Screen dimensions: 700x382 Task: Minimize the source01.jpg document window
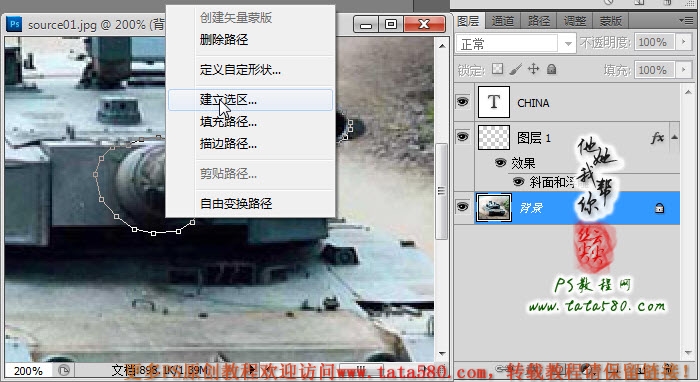[366, 25]
